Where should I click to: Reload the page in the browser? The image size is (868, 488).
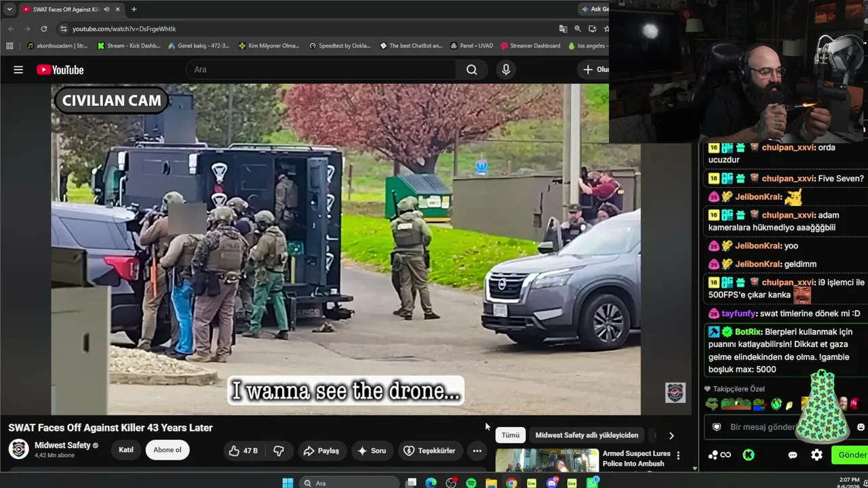pyautogui.click(x=44, y=29)
